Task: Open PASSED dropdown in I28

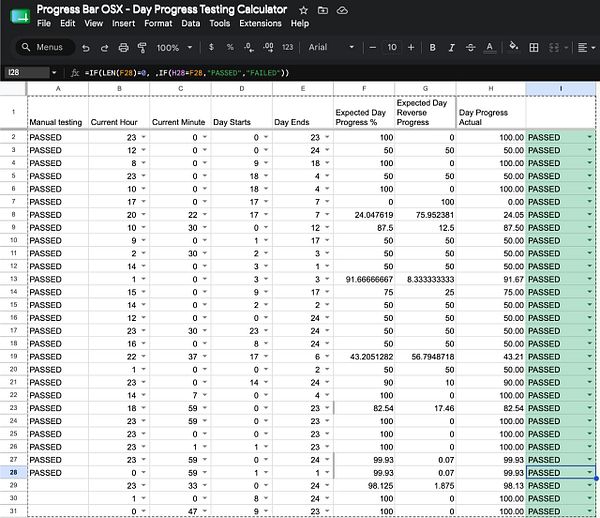Action: tap(590, 472)
